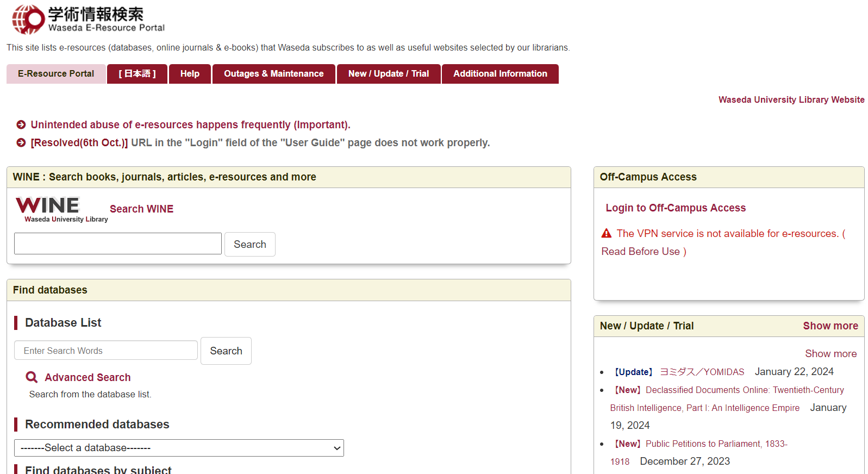868x474 pixels.
Task: Click the Show more link above the update list
Action: tap(830, 354)
